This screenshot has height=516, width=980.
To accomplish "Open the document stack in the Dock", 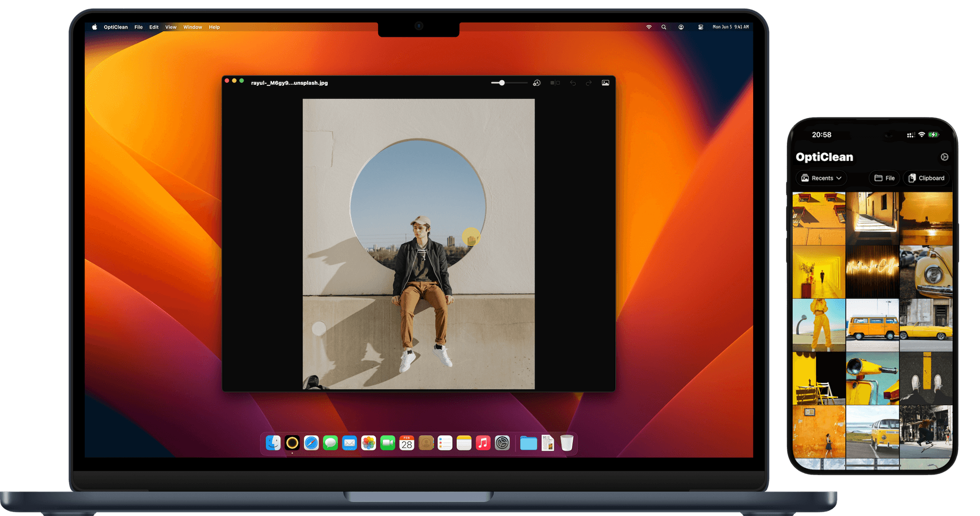I will (x=548, y=442).
